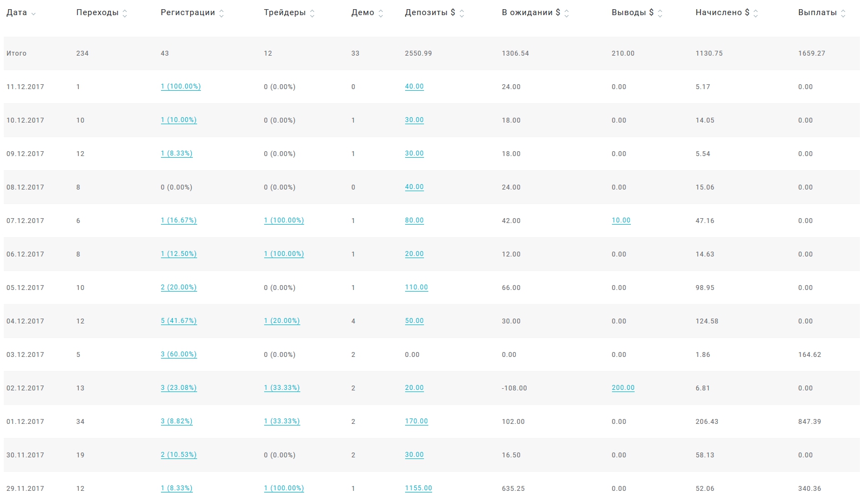This screenshot has height=493, width=868.
Task: Click sort icon beside Регистрации header
Action: tap(221, 13)
